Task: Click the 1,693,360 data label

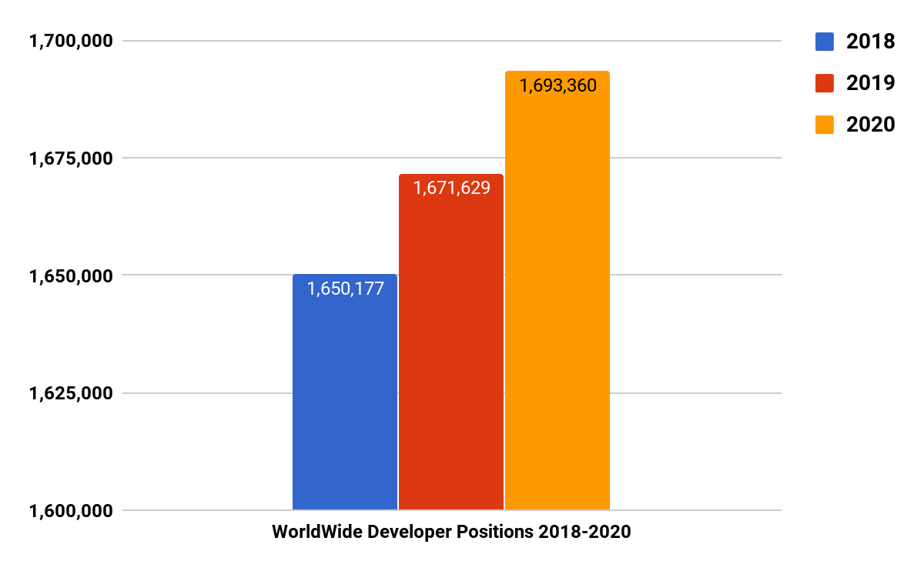Action: point(557,85)
